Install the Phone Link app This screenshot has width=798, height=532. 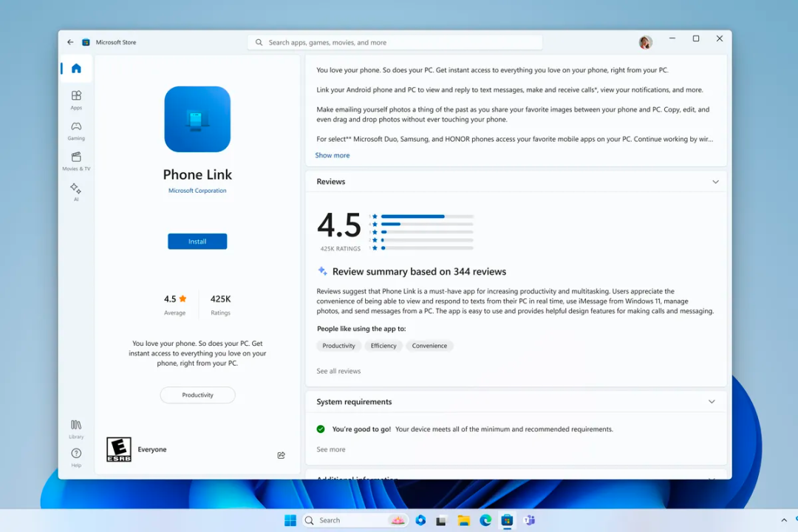pyautogui.click(x=197, y=241)
